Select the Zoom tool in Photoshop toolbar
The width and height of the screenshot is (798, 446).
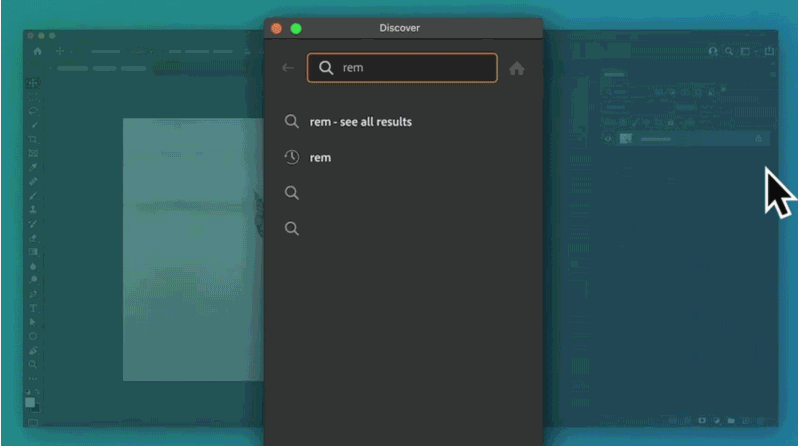click(x=33, y=364)
